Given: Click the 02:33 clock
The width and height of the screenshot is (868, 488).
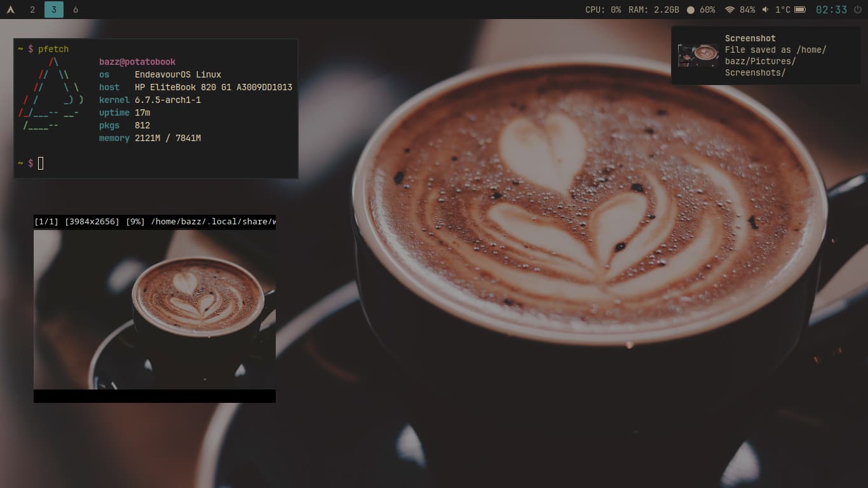Looking at the screenshot, I should click(831, 10).
